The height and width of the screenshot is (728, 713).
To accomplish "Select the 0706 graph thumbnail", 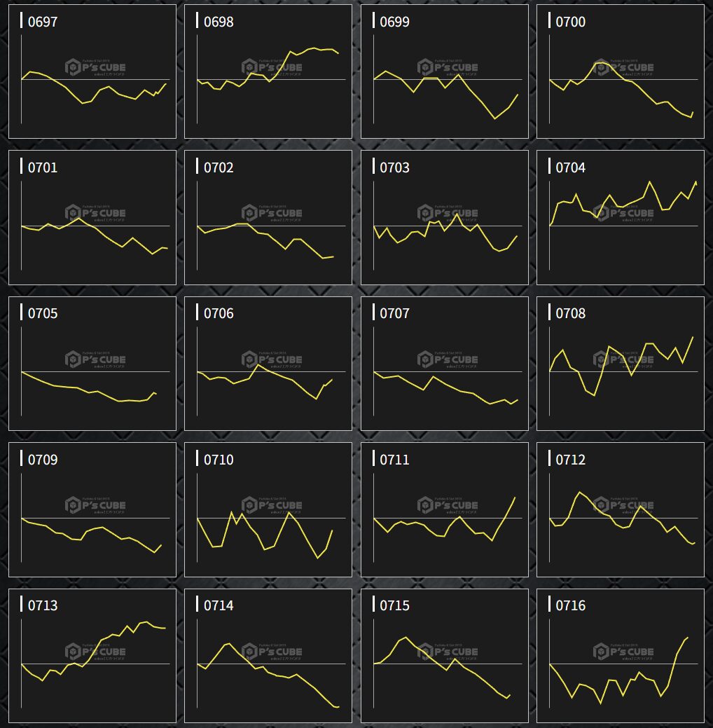I will pyautogui.click(x=268, y=363).
